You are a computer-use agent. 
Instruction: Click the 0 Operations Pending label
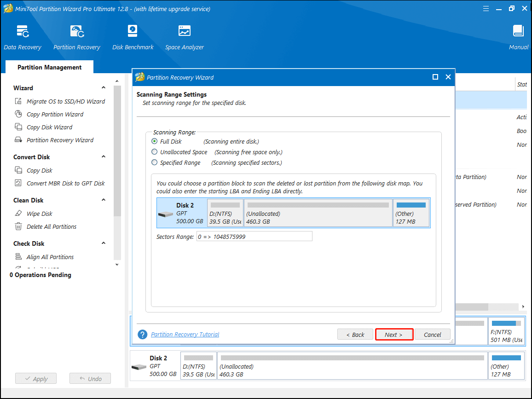coord(40,275)
